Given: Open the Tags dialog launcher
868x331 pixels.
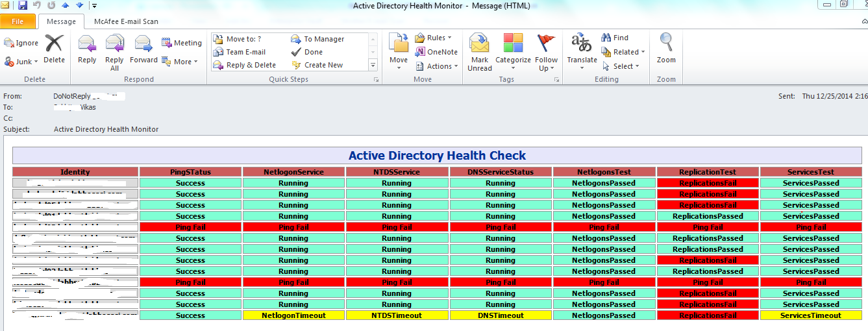Looking at the screenshot, I should click(556, 80).
